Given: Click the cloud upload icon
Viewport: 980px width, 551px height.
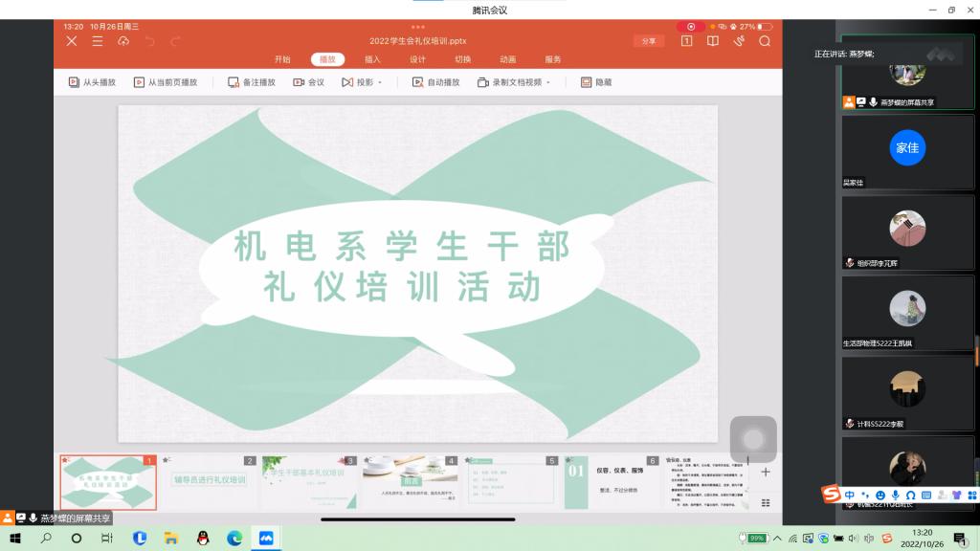Looking at the screenshot, I should coord(123,41).
